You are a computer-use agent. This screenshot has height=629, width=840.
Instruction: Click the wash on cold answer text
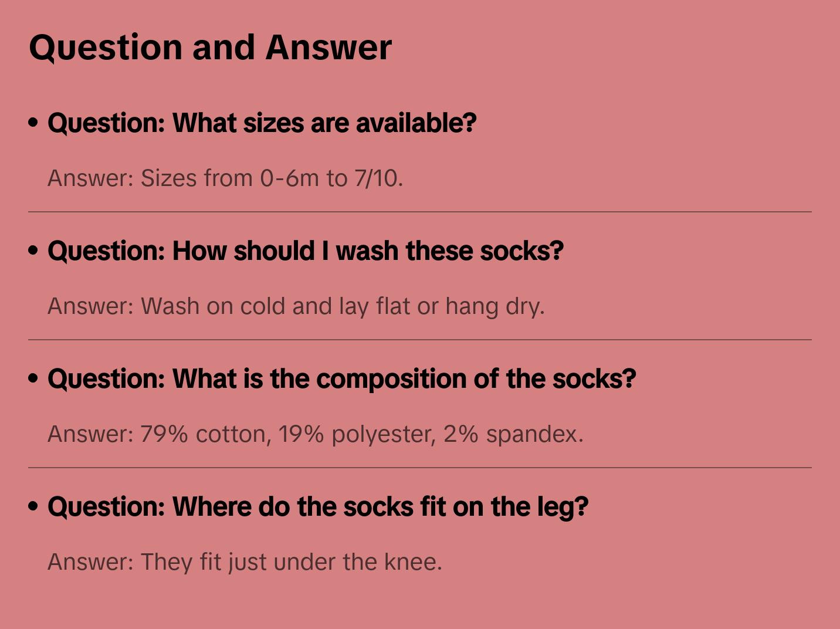296,306
